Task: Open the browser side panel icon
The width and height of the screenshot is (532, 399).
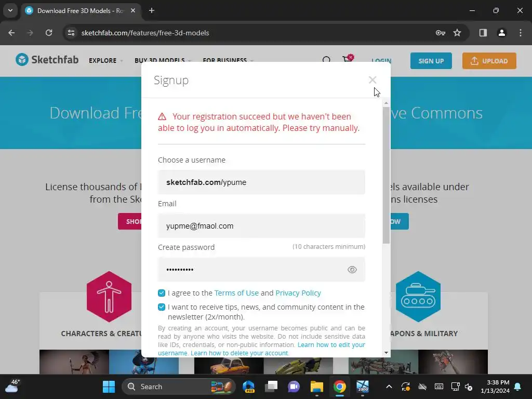Action: pyautogui.click(x=483, y=33)
